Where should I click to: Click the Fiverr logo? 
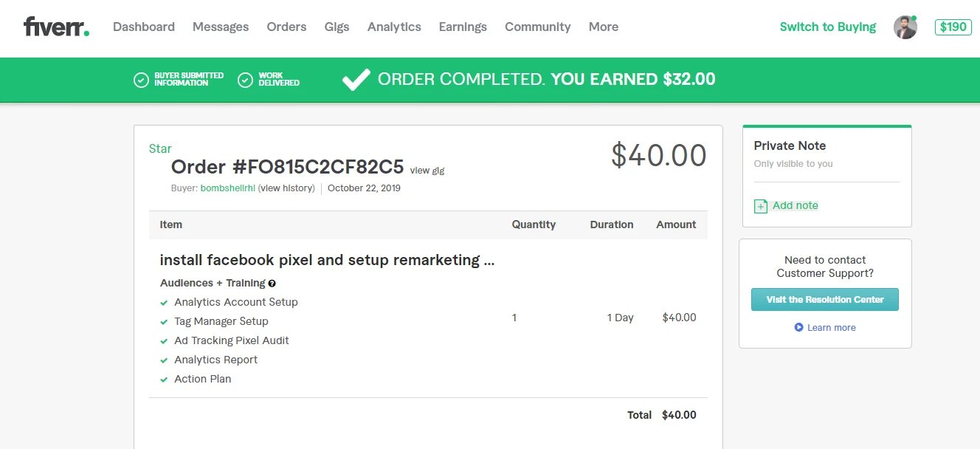[x=56, y=27]
